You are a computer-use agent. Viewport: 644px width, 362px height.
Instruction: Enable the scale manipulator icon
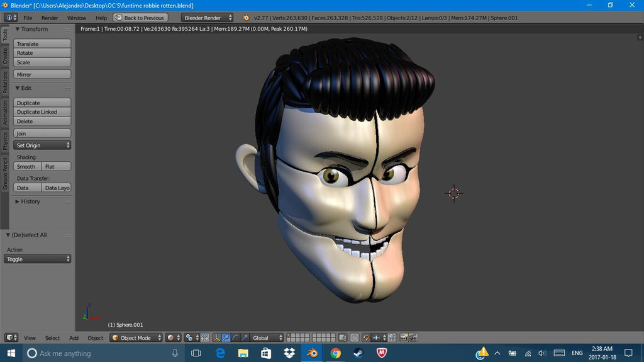[x=245, y=337]
